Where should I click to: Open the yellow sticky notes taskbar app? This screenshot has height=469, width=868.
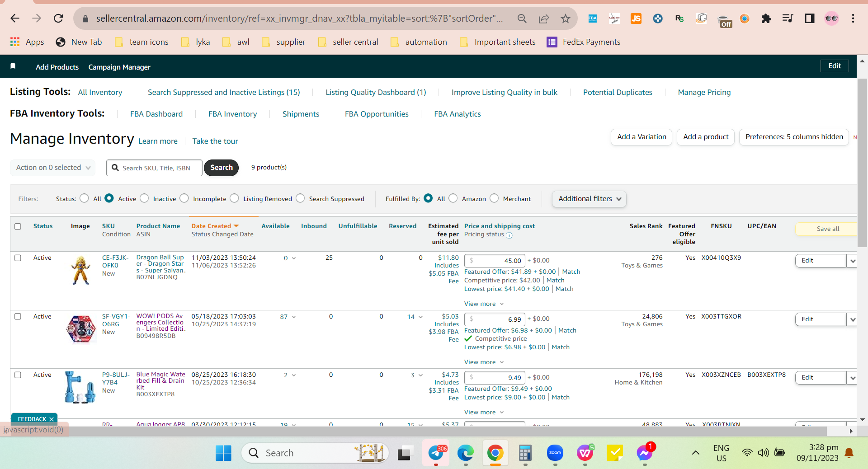615,453
